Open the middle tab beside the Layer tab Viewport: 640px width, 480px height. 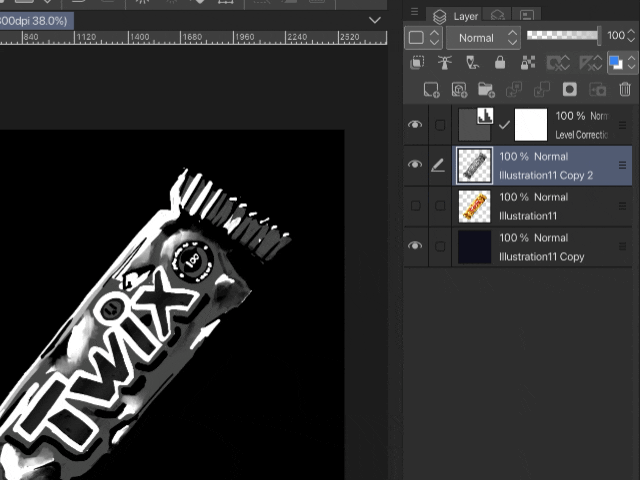(498, 16)
